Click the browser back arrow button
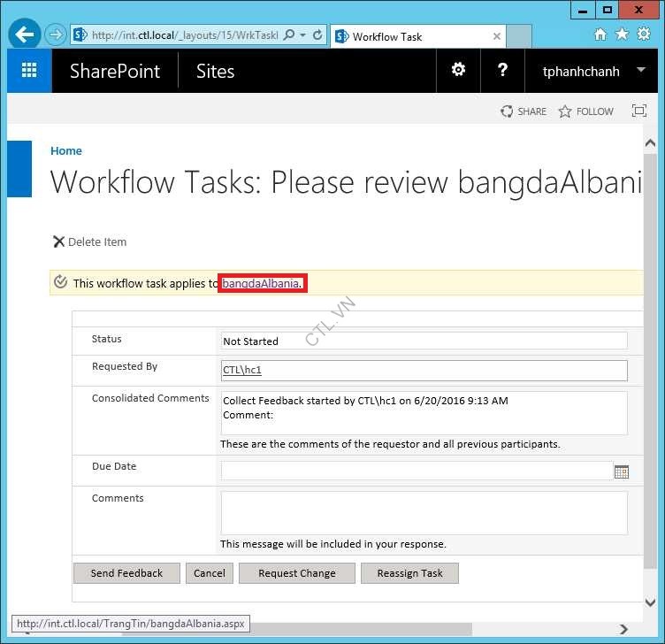Image resolution: width=665 pixels, height=644 pixels. [x=25, y=35]
